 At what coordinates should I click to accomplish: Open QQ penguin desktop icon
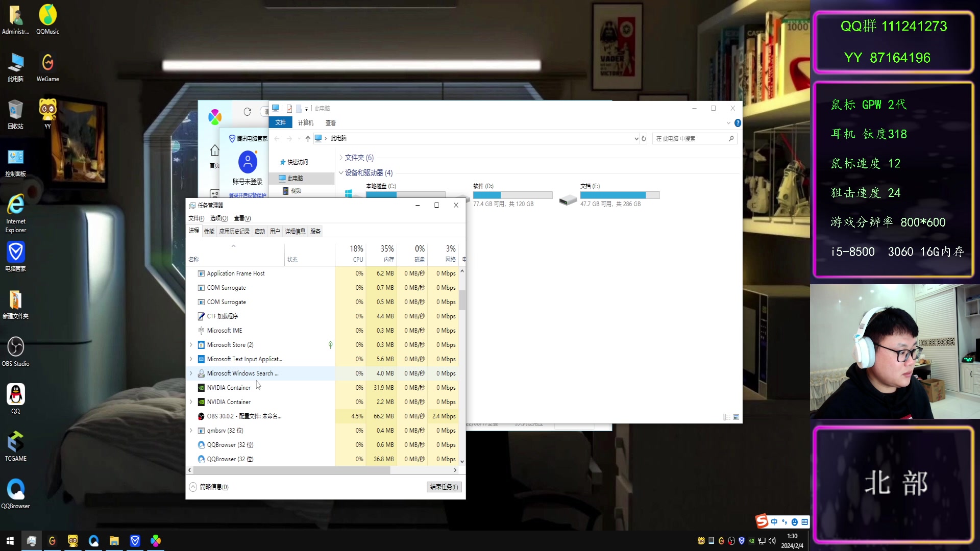15,399
